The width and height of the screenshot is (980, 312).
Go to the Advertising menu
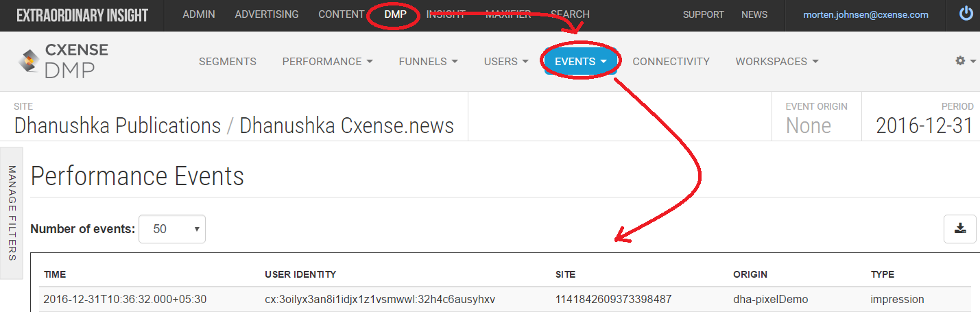tap(267, 14)
